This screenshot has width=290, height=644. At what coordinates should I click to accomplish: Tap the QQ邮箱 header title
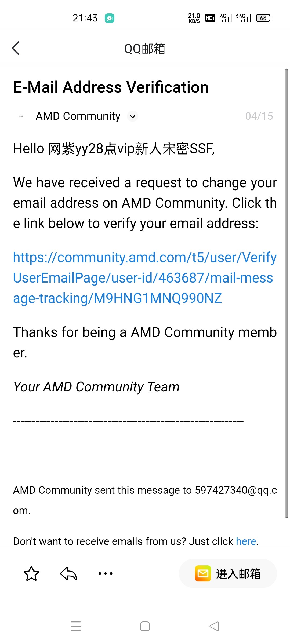(144, 49)
